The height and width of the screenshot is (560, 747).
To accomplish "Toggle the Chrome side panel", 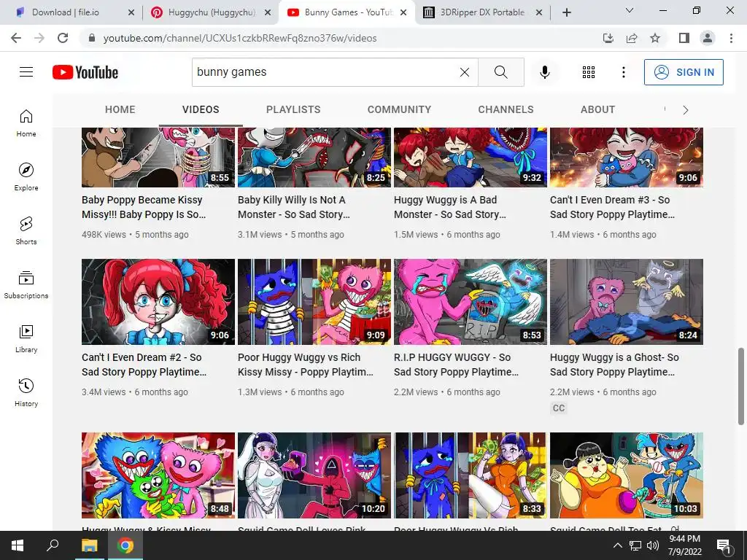I will [684, 38].
